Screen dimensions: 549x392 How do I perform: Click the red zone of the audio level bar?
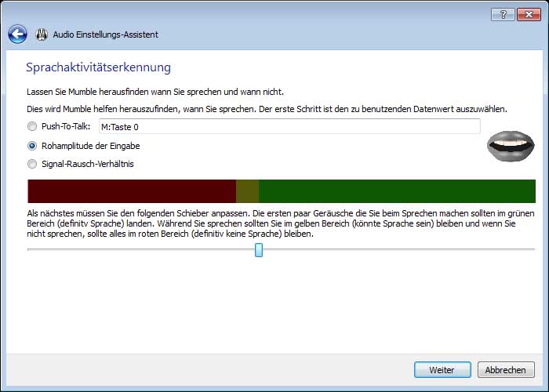click(132, 191)
